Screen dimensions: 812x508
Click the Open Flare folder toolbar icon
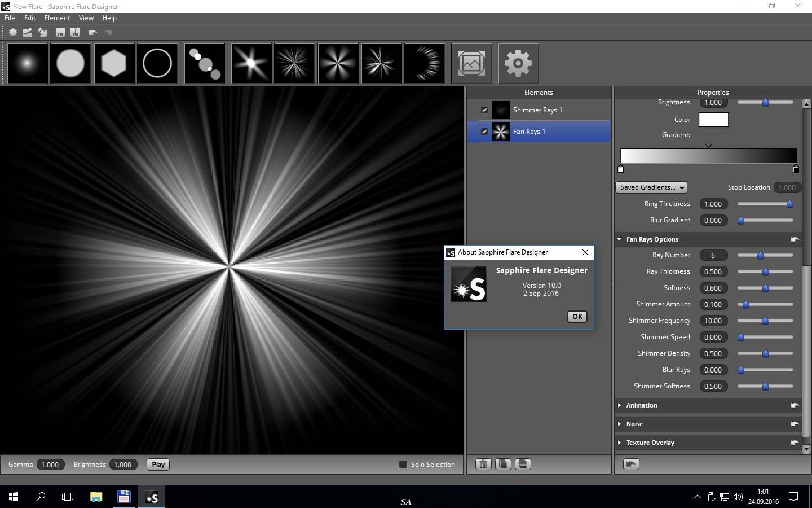pos(27,32)
